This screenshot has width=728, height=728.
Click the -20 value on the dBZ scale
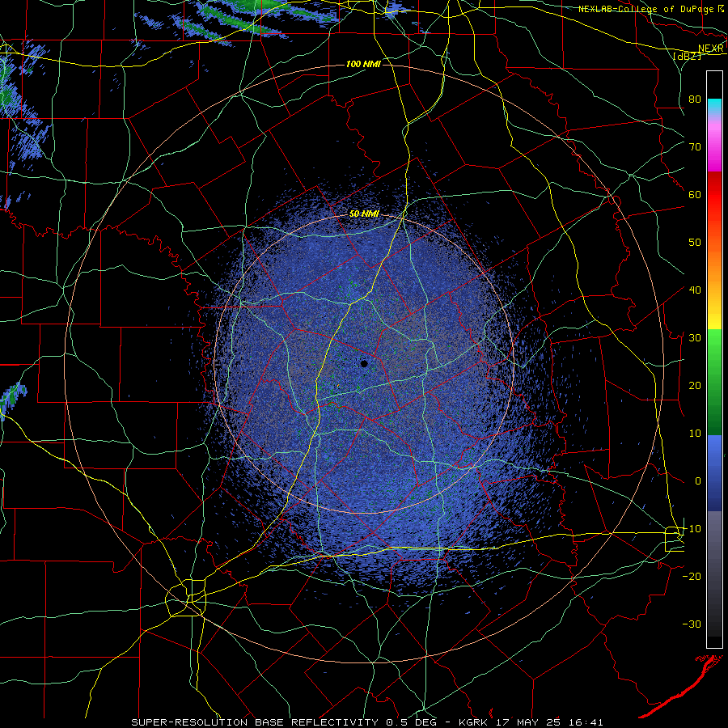(x=692, y=576)
